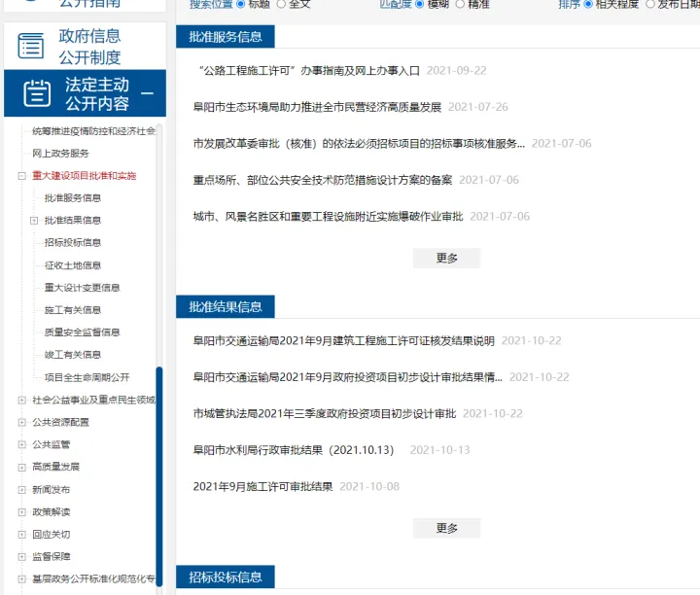Open the 公路工程施工许可 办事指南 link
Viewport: 700px width, 595px height.
(x=309, y=71)
